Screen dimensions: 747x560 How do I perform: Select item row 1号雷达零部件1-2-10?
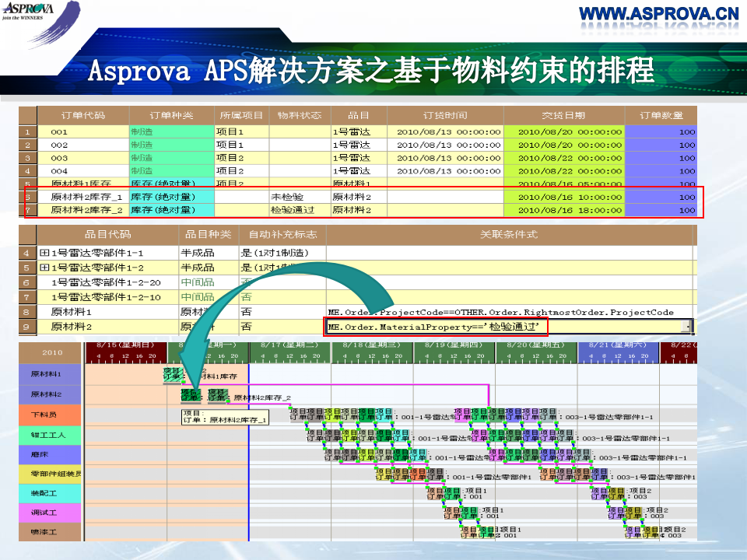pyautogui.click(x=107, y=297)
